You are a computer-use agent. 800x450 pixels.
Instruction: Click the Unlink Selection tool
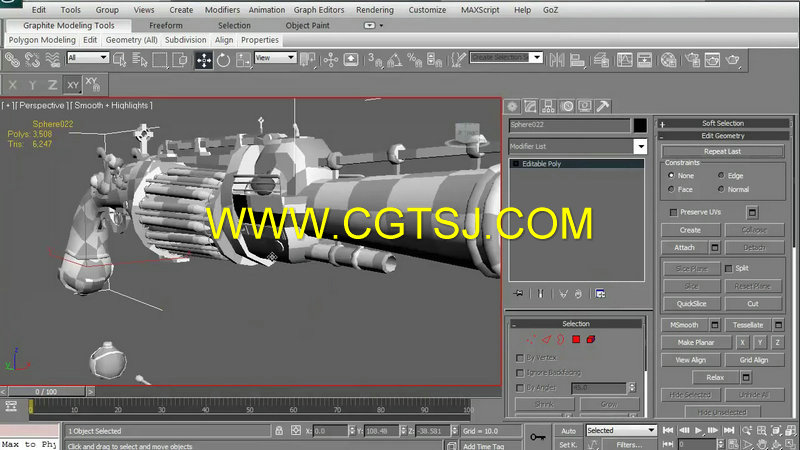click(32, 60)
